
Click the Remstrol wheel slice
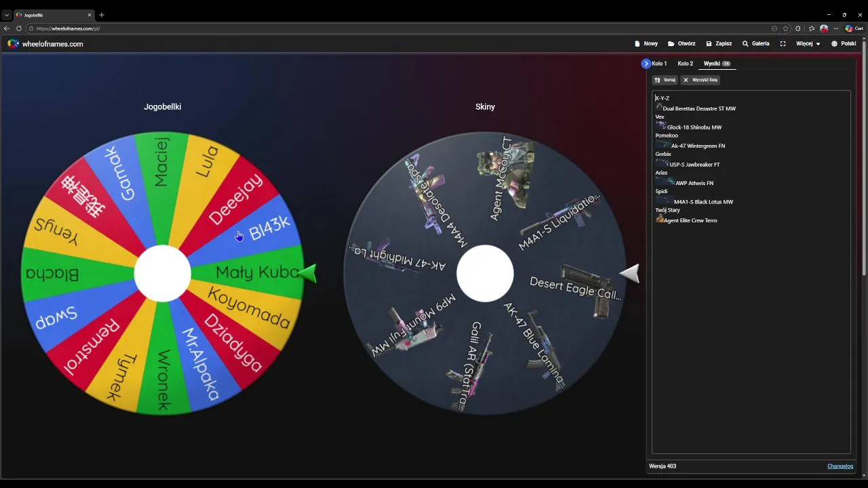pyautogui.click(x=92, y=346)
